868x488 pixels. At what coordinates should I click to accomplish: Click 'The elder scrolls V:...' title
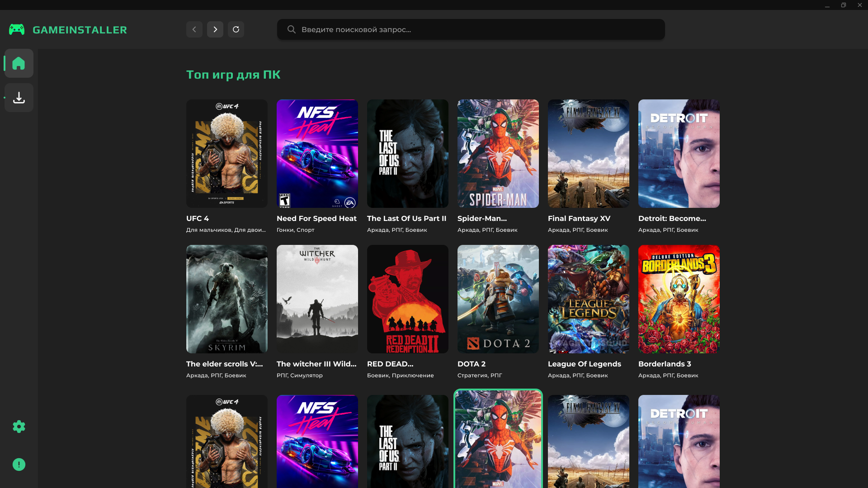pyautogui.click(x=224, y=364)
